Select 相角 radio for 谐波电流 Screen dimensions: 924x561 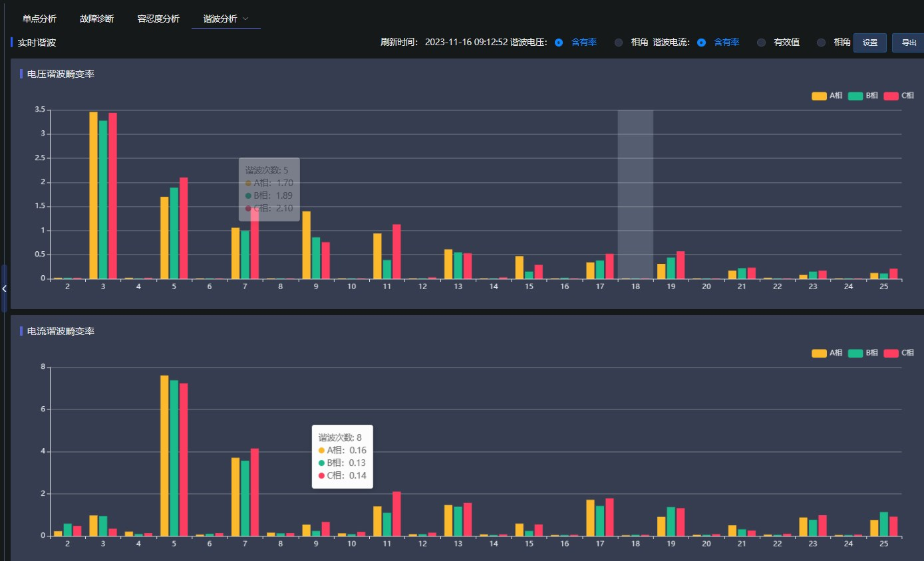click(822, 43)
